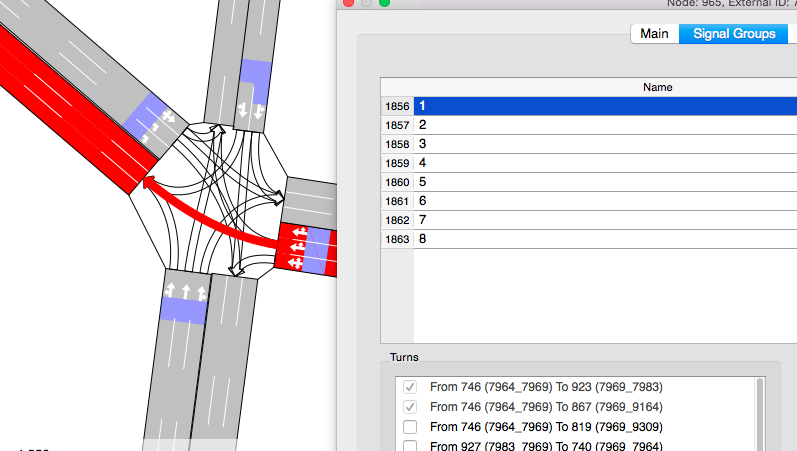The image size is (797, 451).
Task: Enable turn From 746 To 819
Action: (409, 427)
